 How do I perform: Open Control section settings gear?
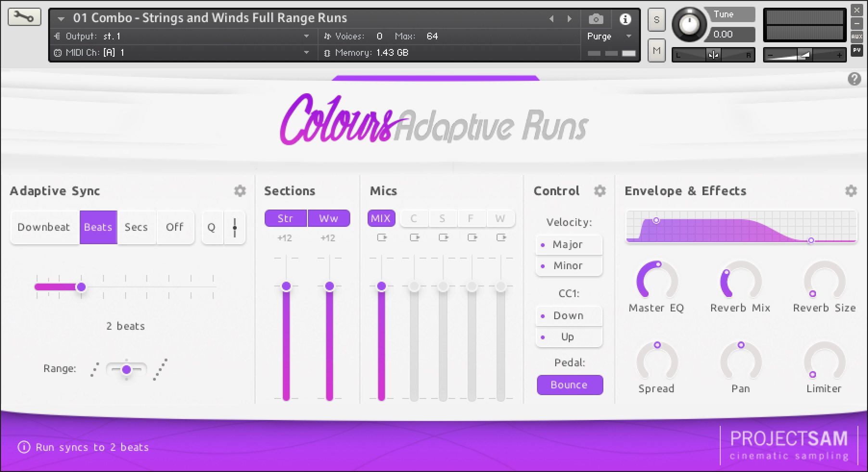[x=600, y=191]
